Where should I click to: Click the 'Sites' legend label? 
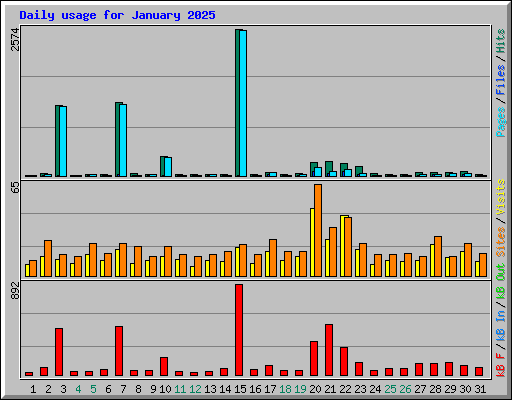pos(501,242)
